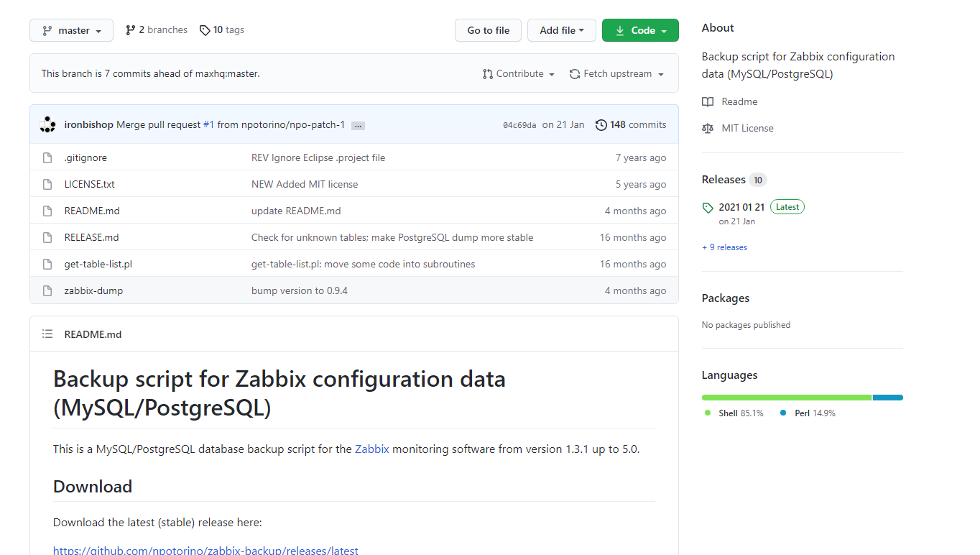Open the master branch dropdown
The image size is (980, 555).
click(x=71, y=30)
